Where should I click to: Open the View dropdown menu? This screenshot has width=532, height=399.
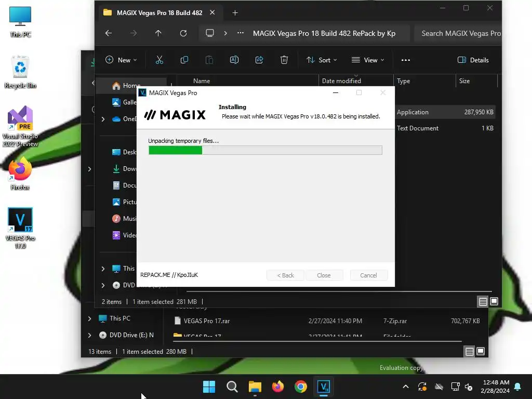[368, 60]
